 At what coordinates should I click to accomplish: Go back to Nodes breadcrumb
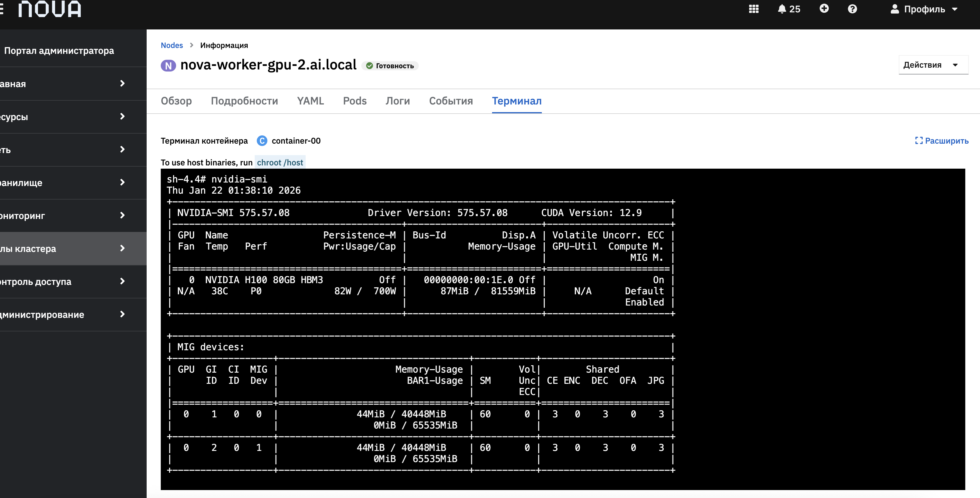click(172, 45)
